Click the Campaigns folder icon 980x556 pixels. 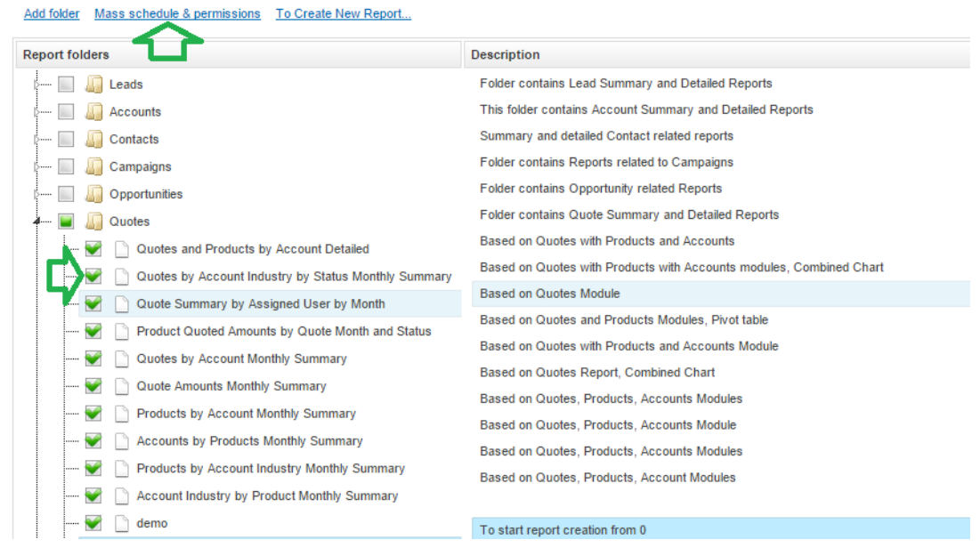pyautogui.click(x=94, y=167)
